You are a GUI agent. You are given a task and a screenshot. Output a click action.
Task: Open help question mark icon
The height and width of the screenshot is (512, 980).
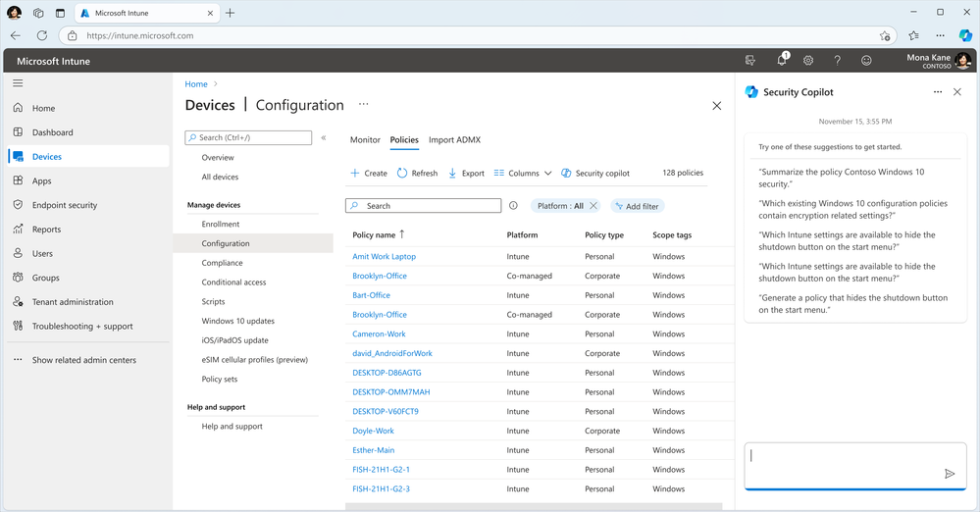pyautogui.click(x=837, y=61)
